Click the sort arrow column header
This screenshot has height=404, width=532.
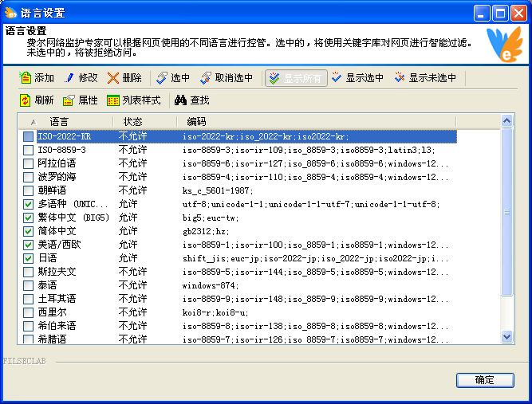[33, 122]
